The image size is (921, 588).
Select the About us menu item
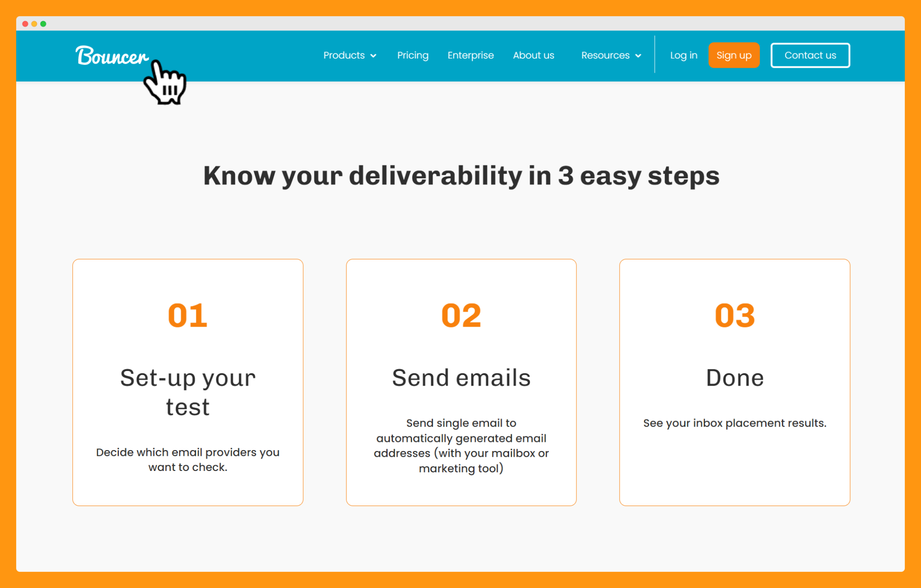tap(533, 55)
